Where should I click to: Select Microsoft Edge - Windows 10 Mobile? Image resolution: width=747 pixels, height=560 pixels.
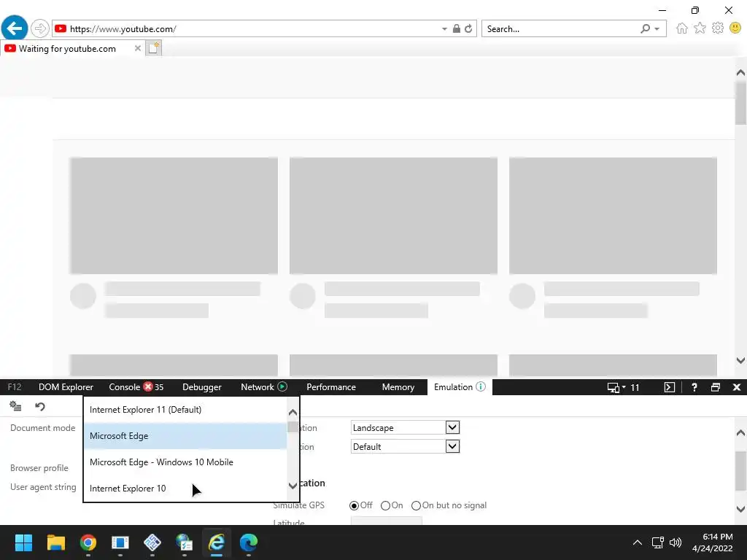coord(186,462)
